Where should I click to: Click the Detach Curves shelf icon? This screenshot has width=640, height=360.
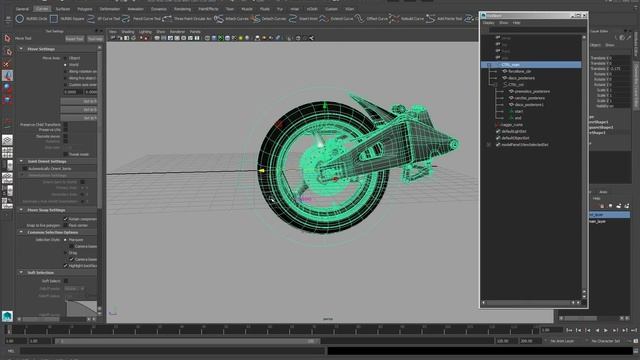[256, 19]
